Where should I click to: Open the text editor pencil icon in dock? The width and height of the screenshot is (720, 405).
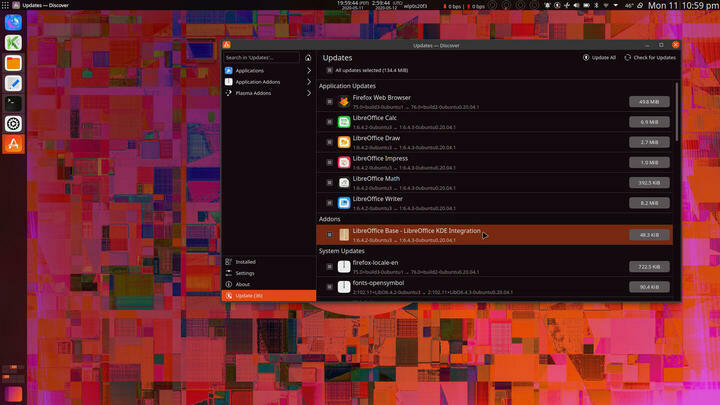(13, 83)
